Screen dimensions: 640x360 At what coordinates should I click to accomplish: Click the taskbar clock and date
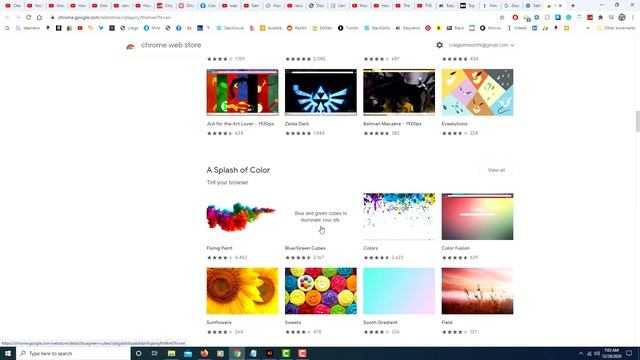[x=611, y=353]
